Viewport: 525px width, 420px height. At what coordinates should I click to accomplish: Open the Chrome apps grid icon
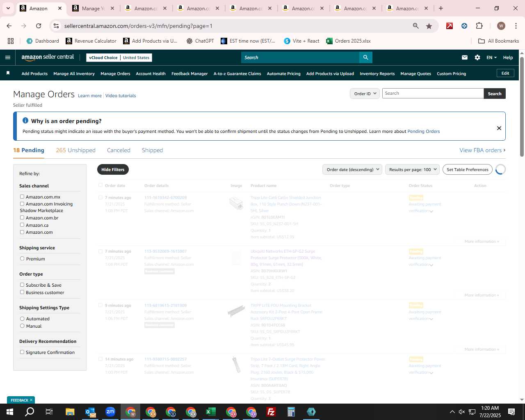click(x=11, y=41)
